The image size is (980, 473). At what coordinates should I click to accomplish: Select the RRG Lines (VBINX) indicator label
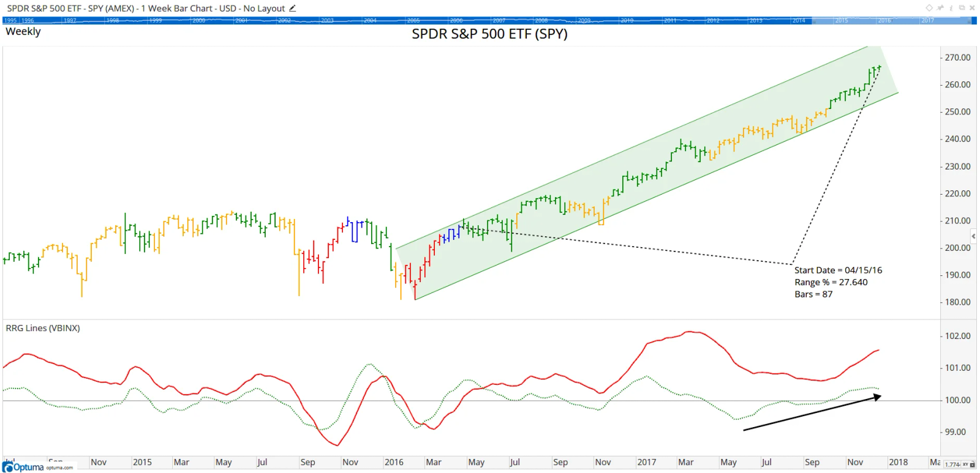click(43, 328)
